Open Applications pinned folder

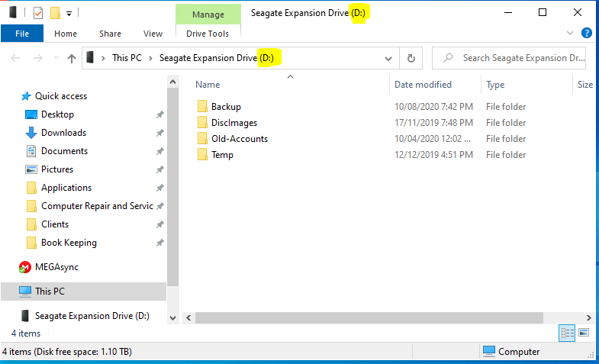click(x=66, y=188)
